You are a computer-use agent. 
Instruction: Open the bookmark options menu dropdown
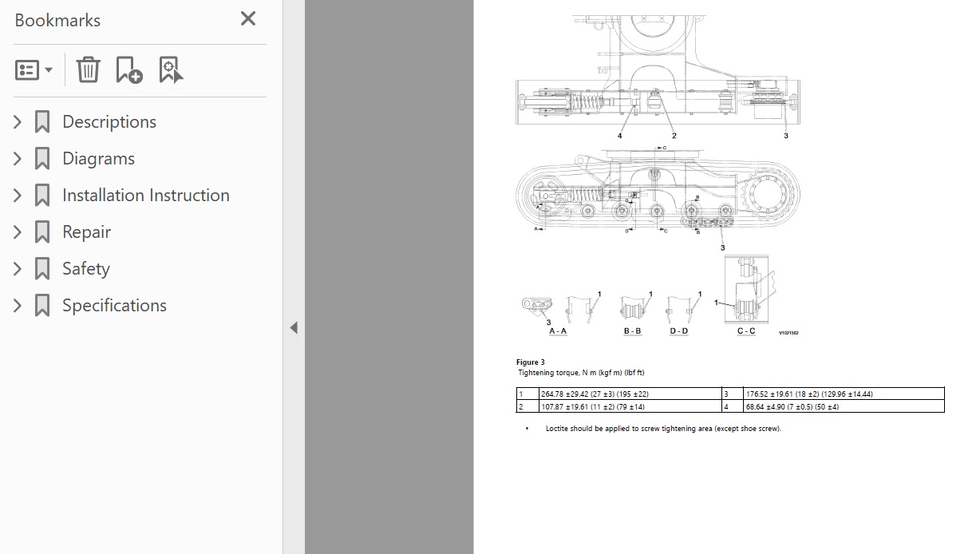34,69
